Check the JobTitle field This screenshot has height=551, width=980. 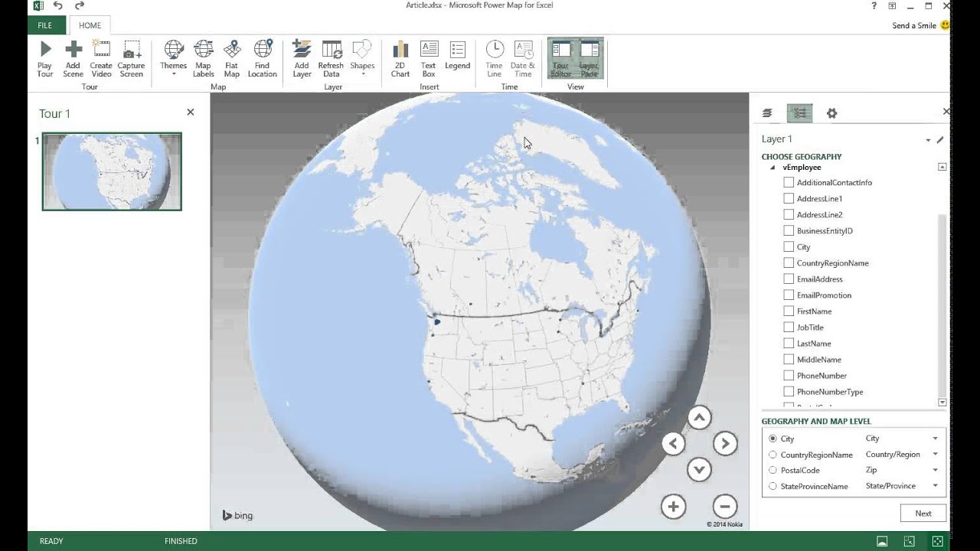tap(789, 327)
